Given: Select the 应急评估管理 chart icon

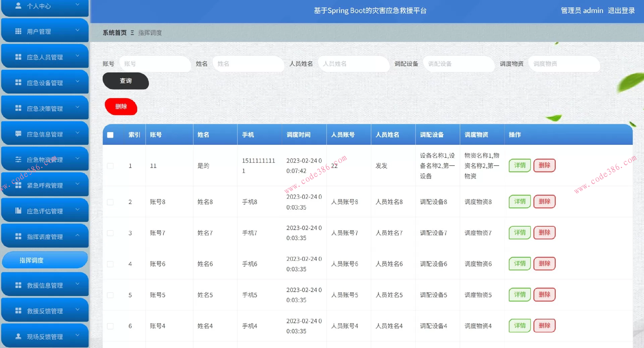Looking at the screenshot, I should [x=18, y=211].
